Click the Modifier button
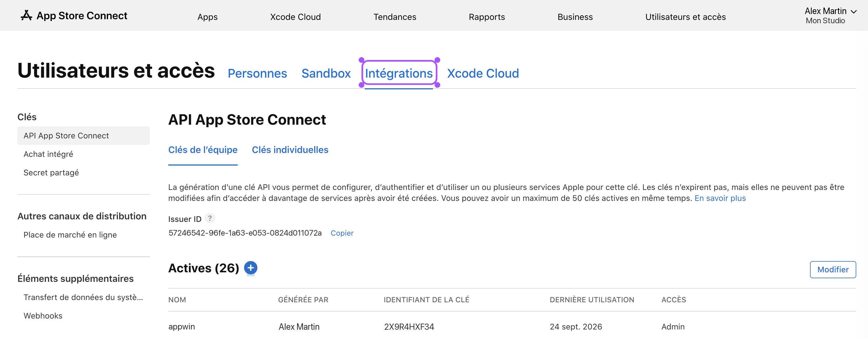Screen dimensions: 868x339 [833, 270]
